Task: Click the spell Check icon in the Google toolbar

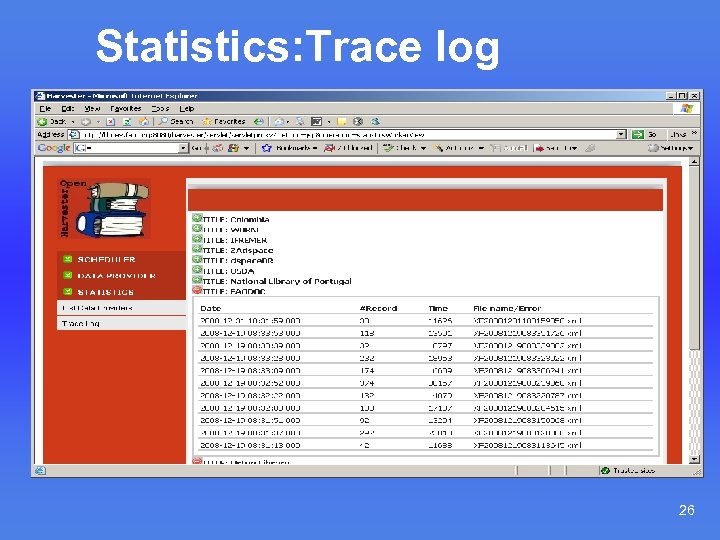Action: (388, 148)
